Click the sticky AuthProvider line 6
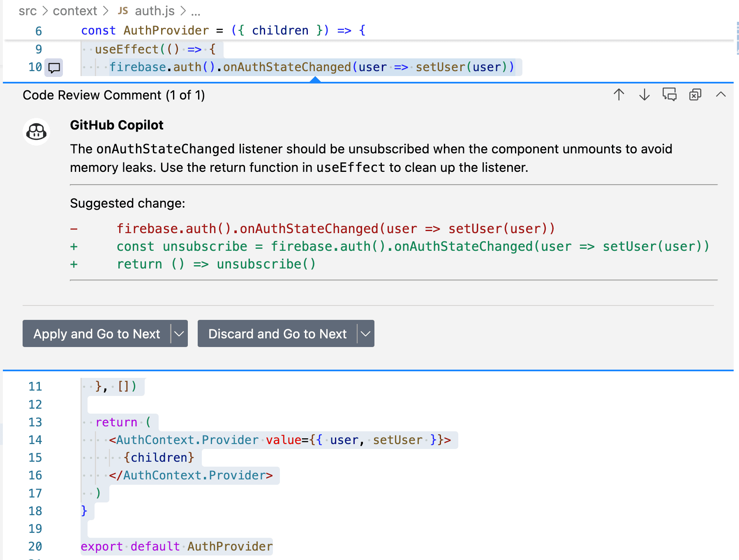 223,30
